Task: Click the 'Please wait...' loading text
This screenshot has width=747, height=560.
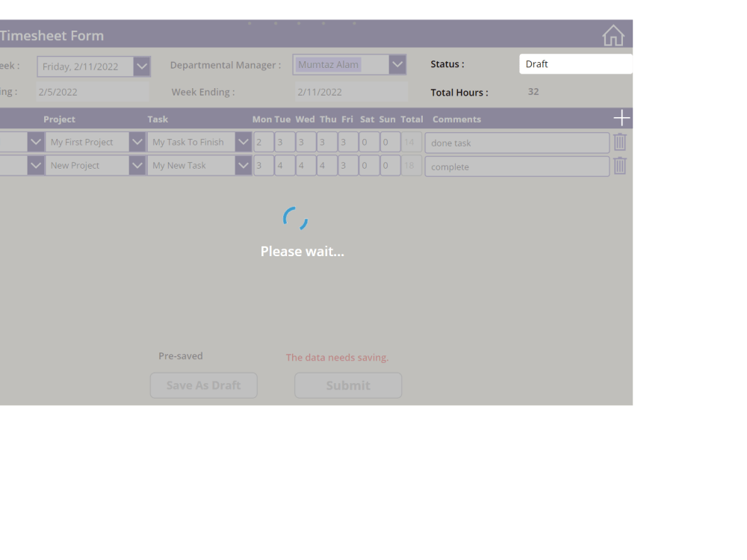Action: (302, 252)
